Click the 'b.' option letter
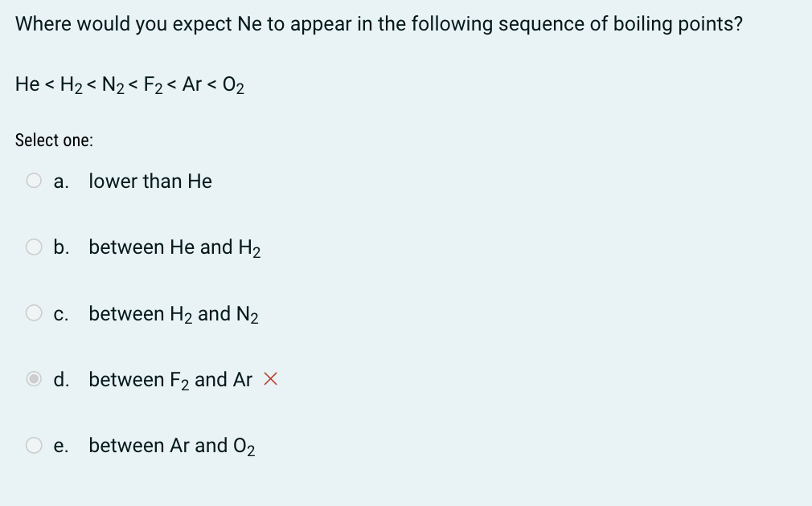 click(x=61, y=247)
